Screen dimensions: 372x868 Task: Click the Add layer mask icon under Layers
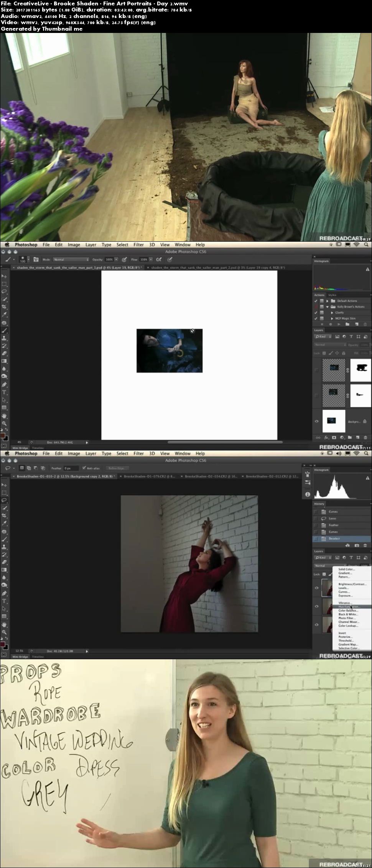(x=334, y=437)
